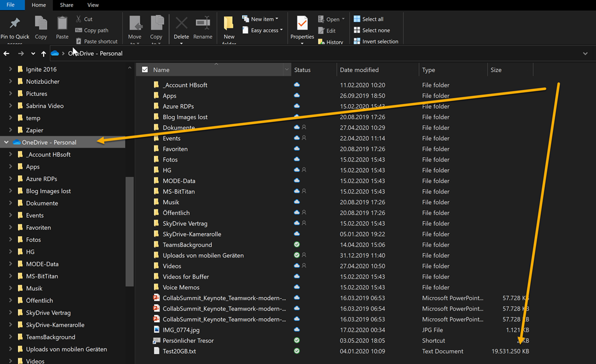This screenshot has width=596, height=364.
Task: Collapse the OneDrive - Personal tree node
Action: 6,142
